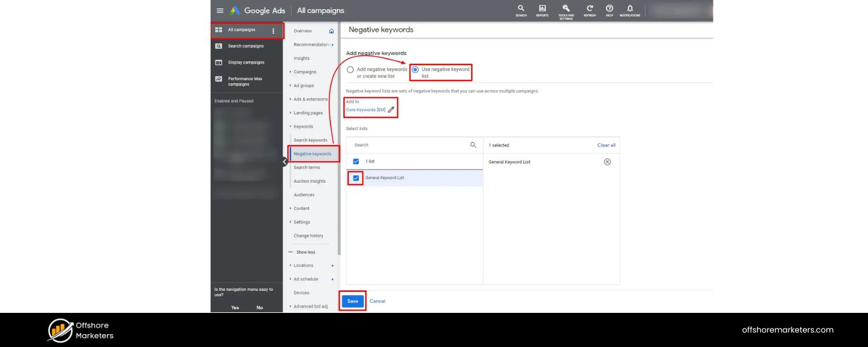
Task: Open the Reports icon
Action: click(x=542, y=9)
